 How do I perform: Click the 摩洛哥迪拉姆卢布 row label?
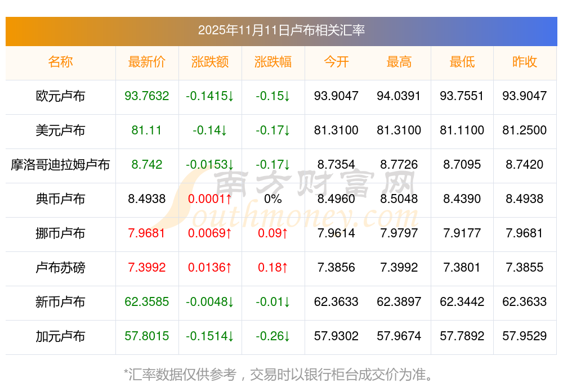pos(60,165)
